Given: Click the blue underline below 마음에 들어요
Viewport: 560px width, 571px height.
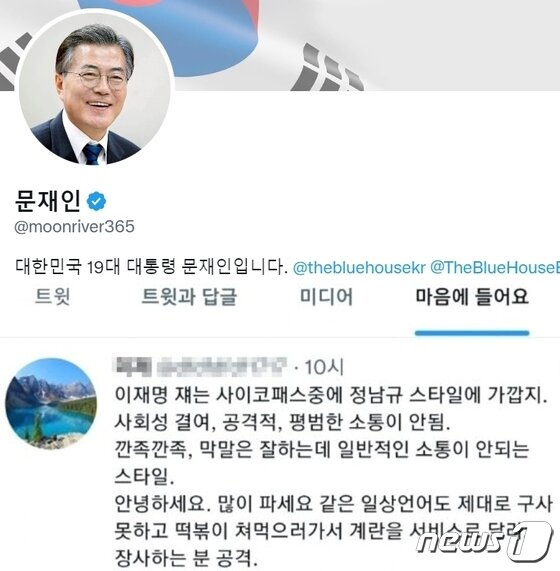Looking at the screenshot, I should click(x=472, y=333).
